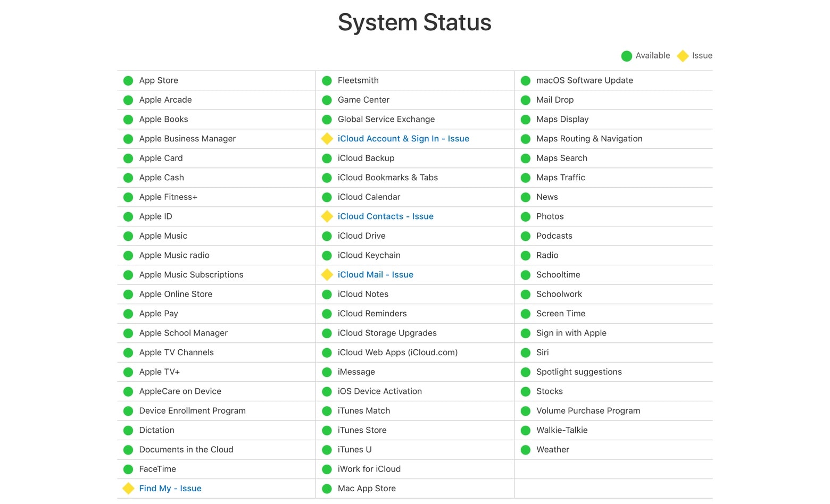Viewport: 830px width, 504px height.
Task: Open the iCloud Contacts issue link
Action: pyautogui.click(x=385, y=216)
